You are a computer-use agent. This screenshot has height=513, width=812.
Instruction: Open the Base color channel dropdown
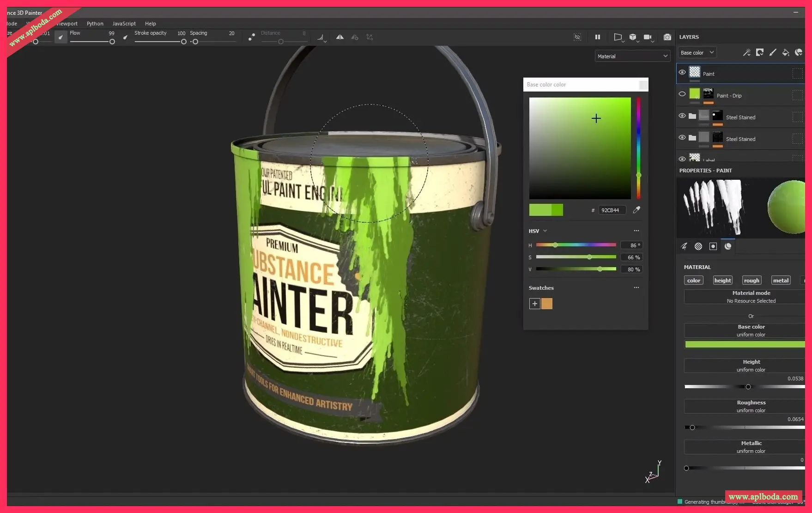pos(697,53)
